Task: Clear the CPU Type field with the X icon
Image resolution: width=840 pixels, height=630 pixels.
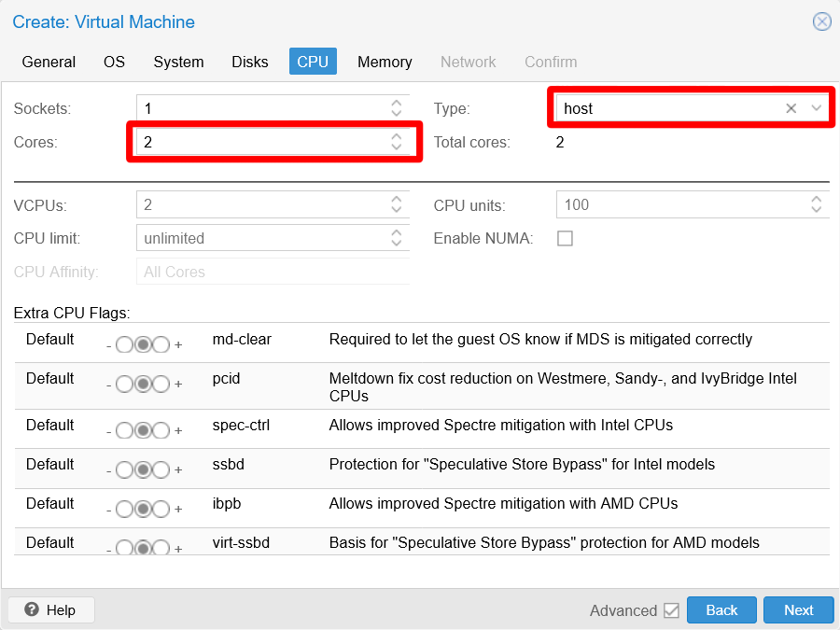Action: pyautogui.click(x=791, y=108)
